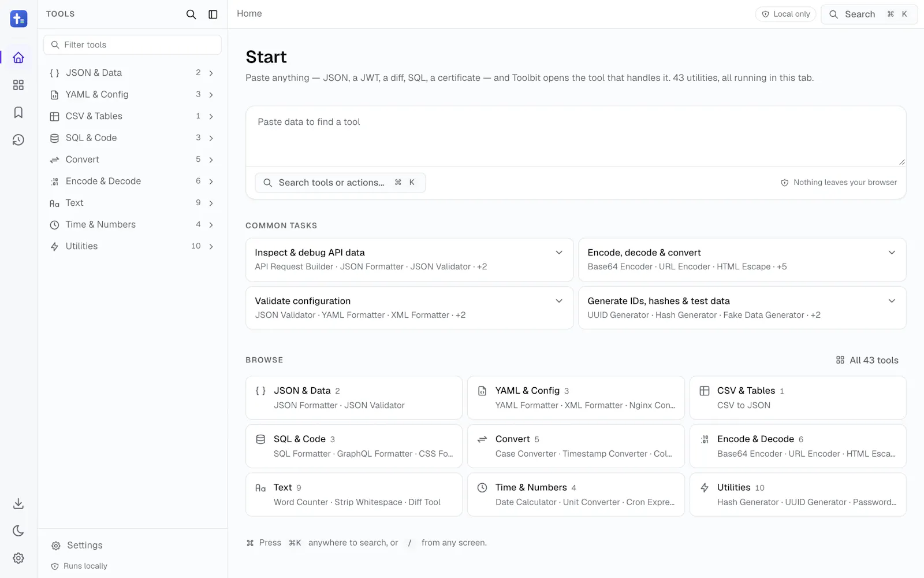Open the bookmarks icon in left rail
The image size is (924, 578).
[18, 112]
